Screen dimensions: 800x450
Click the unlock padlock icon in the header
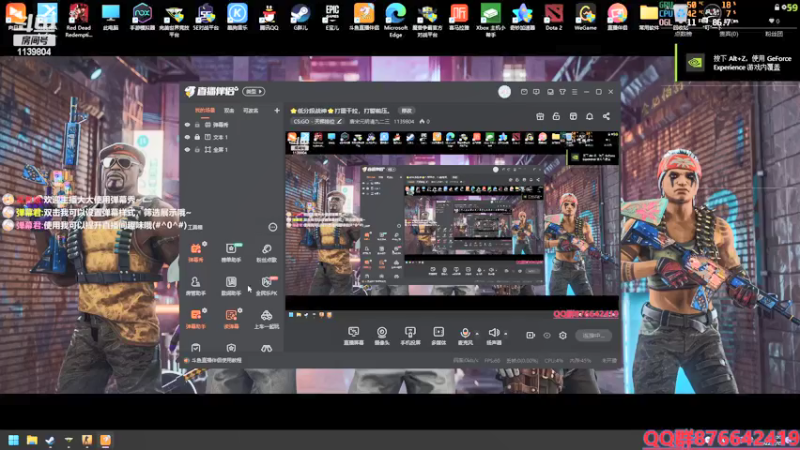click(556, 116)
